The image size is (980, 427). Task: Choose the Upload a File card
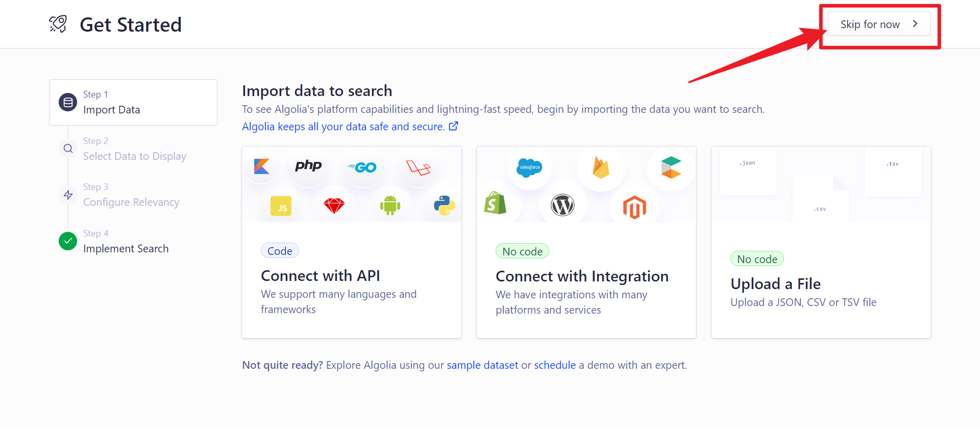tap(821, 242)
